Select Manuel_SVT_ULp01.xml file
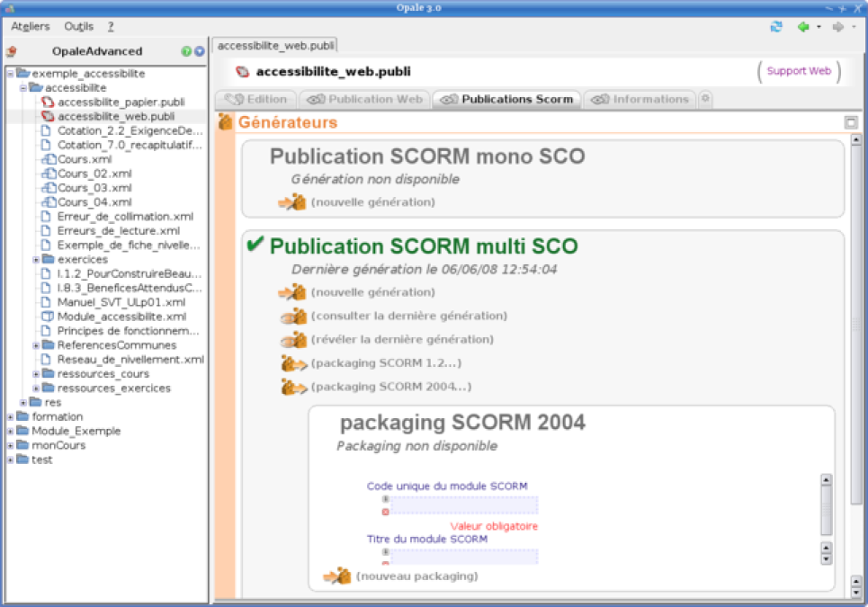The image size is (868, 607). pyautogui.click(x=121, y=302)
